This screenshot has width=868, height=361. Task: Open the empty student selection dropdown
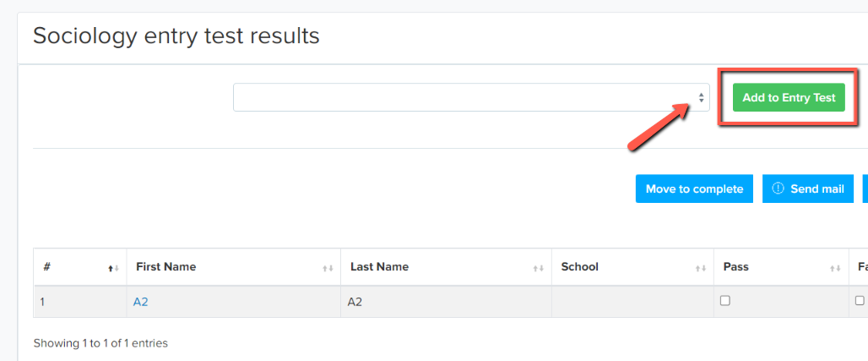coord(471,97)
